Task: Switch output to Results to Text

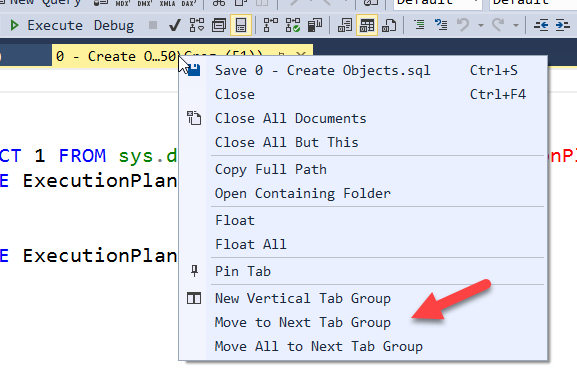Action: [345, 25]
